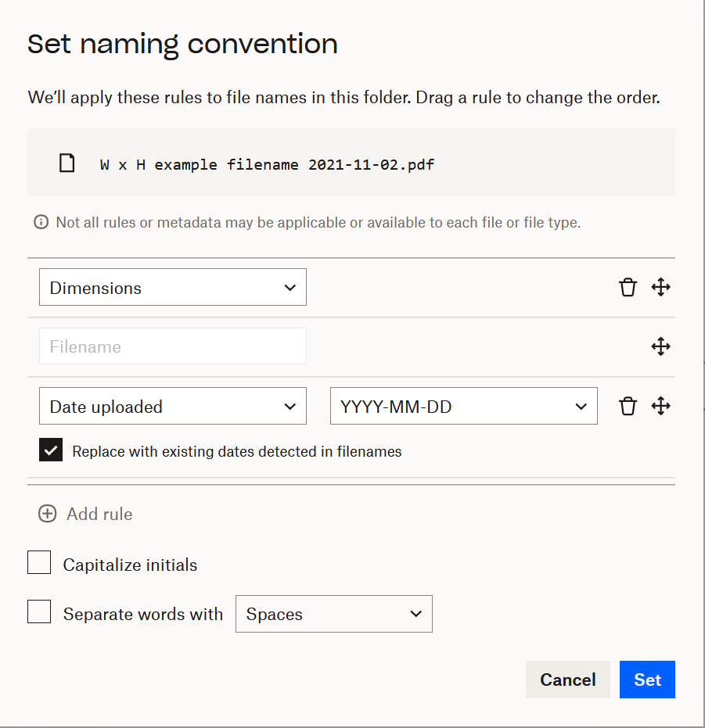Delete the Date uploaded rule
The height and width of the screenshot is (728, 705).
628,407
